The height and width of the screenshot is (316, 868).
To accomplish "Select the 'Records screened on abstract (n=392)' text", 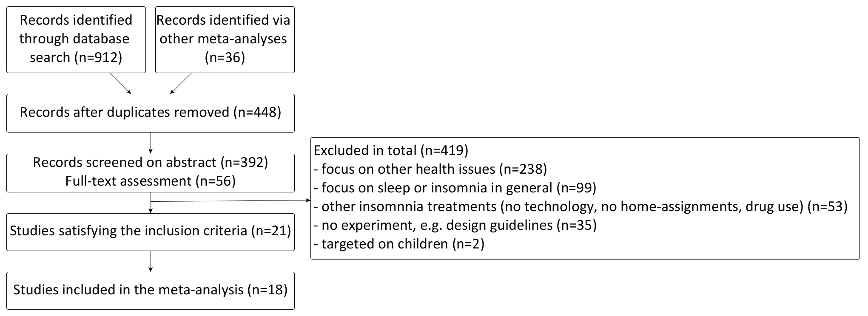I will pos(150,163).
